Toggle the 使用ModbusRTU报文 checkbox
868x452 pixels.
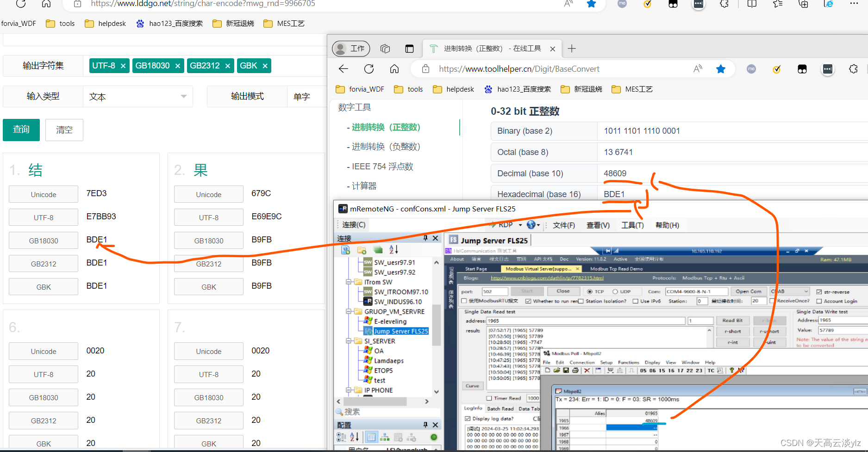tap(464, 301)
